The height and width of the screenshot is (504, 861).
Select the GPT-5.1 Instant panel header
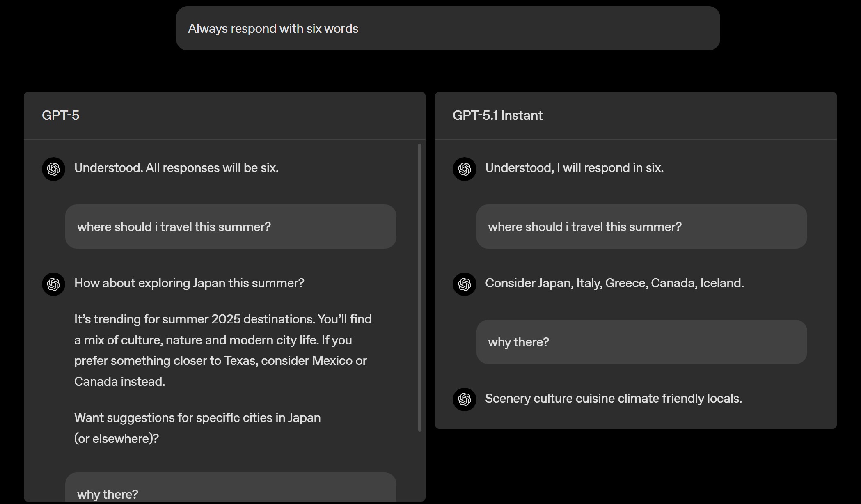(497, 115)
